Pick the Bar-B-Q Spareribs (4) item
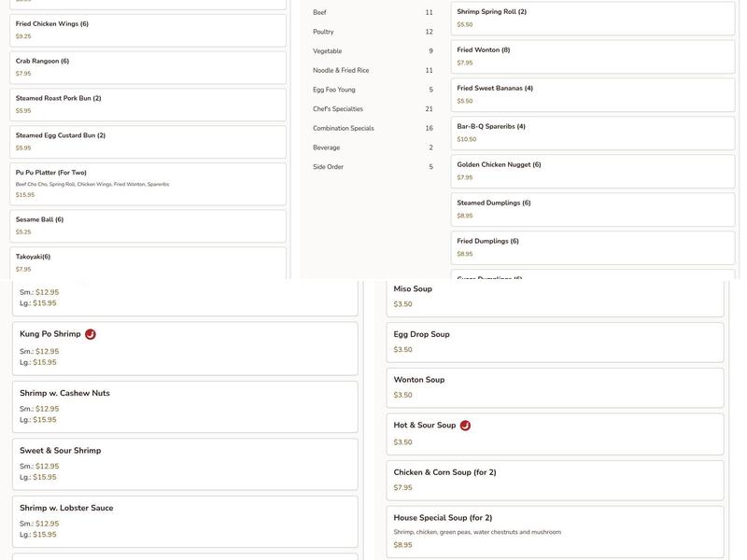Image resolution: width=747 pixels, height=560 pixels. tap(592, 133)
